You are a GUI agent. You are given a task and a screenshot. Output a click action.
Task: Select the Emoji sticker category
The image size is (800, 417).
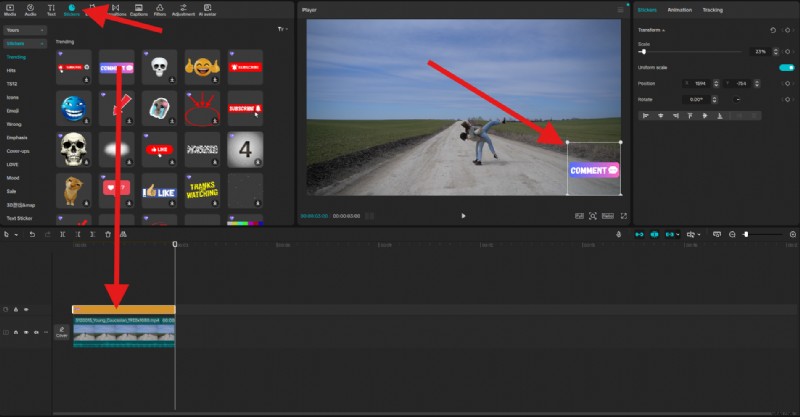[x=13, y=111]
